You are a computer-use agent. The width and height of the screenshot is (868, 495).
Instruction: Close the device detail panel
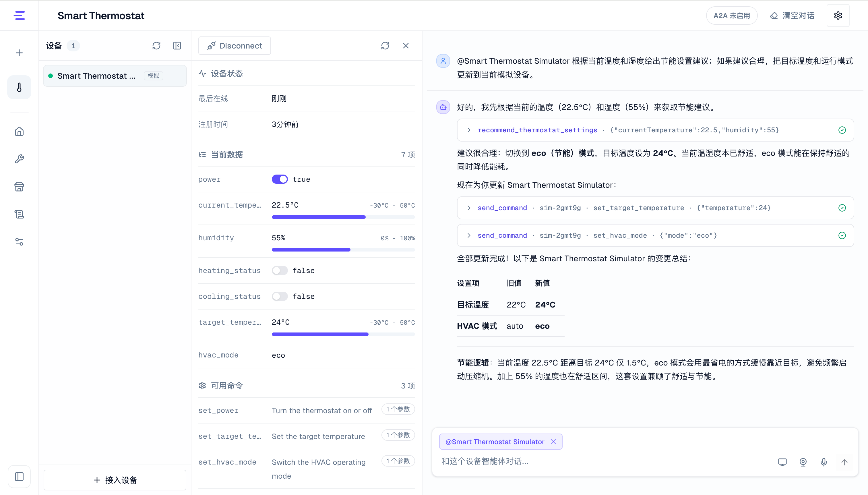coord(406,46)
